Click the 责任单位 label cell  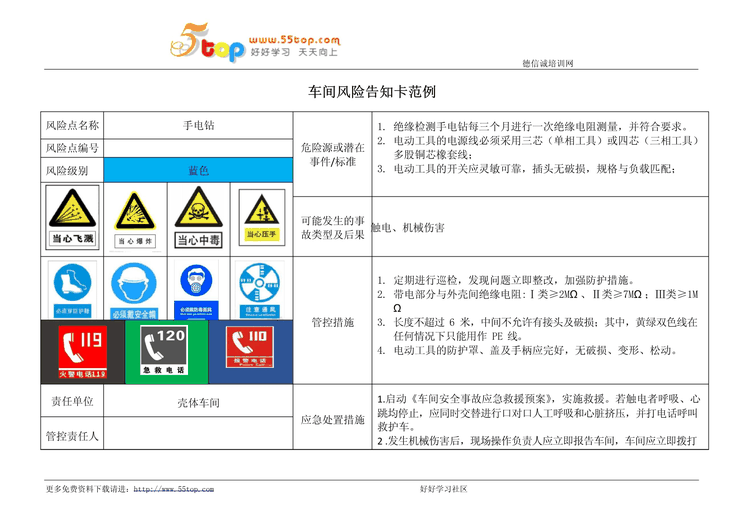coord(72,401)
